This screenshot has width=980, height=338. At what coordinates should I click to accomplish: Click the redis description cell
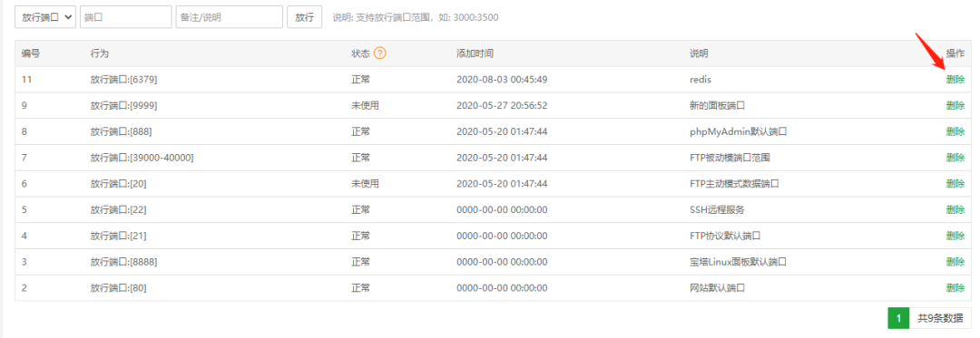point(700,80)
